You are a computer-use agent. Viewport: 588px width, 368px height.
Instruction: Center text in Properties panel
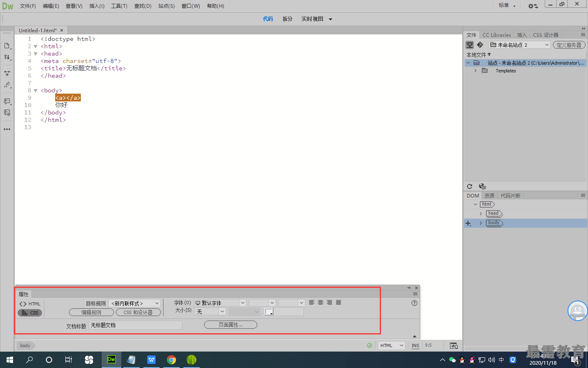tap(321, 303)
